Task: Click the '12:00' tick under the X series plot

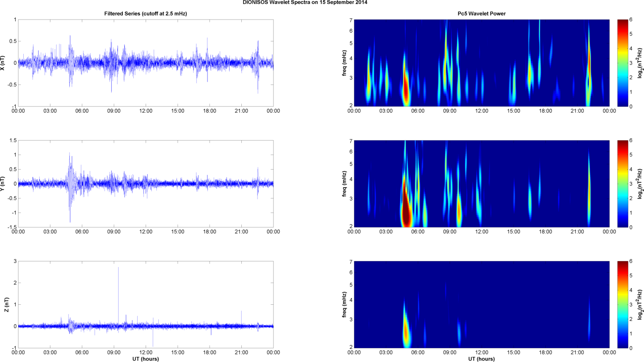Action: (x=146, y=111)
